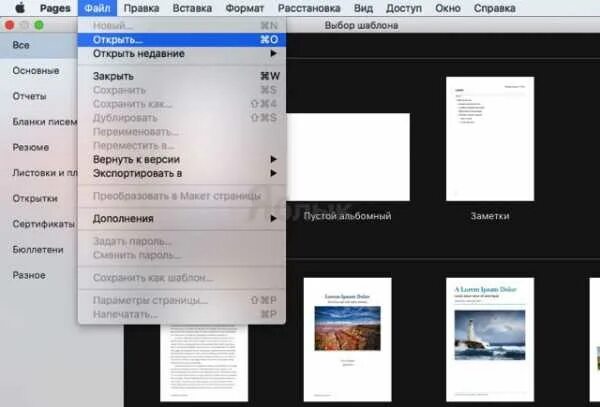The width and height of the screenshot is (600, 407).
Task: Open the Справка menu
Action: coord(494,8)
